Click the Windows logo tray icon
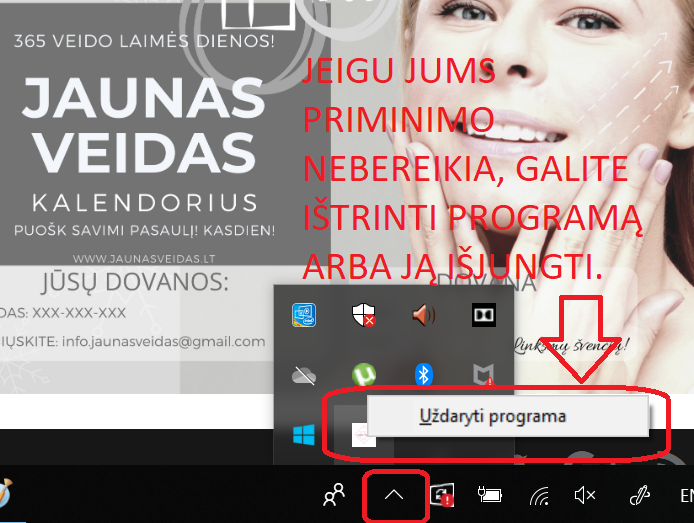The image size is (694, 523). click(304, 435)
